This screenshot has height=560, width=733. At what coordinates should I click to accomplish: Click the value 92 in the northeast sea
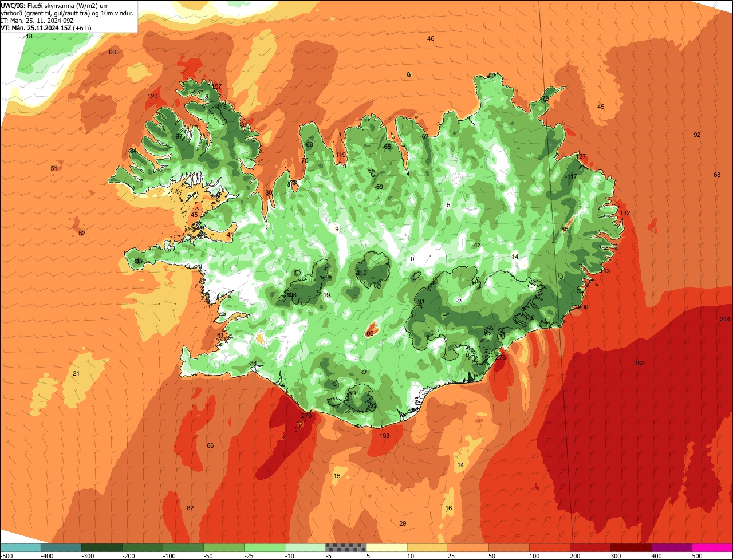(697, 135)
